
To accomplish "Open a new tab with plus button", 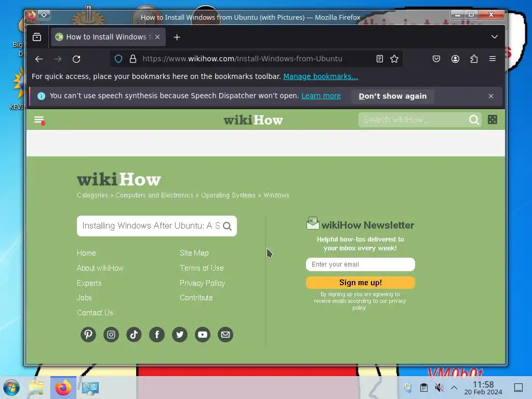I will click(177, 37).
